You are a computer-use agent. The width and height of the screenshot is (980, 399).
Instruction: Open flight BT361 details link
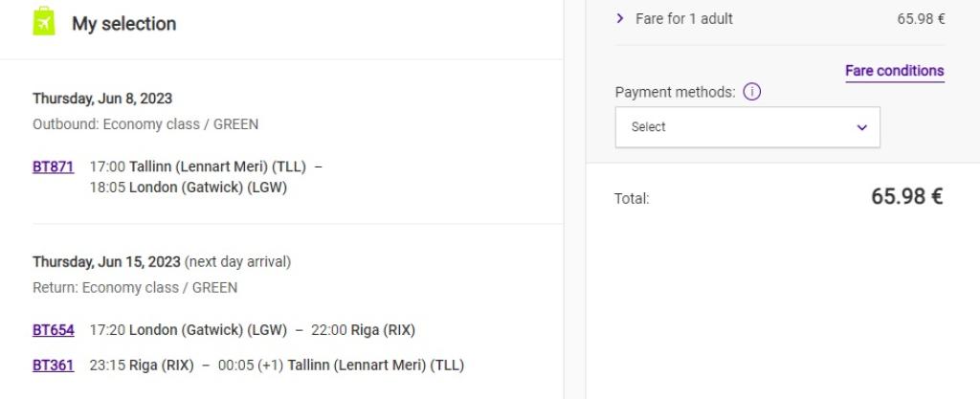tap(53, 365)
